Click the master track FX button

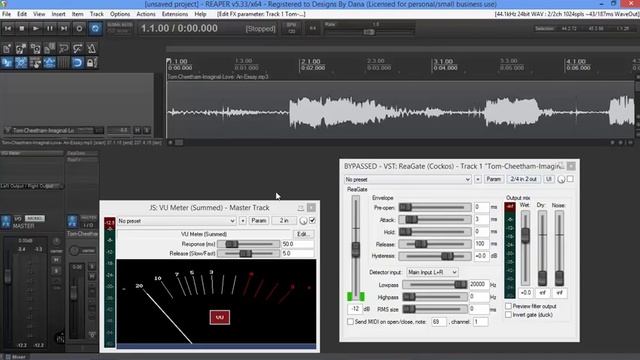pyautogui.click(x=6, y=222)
